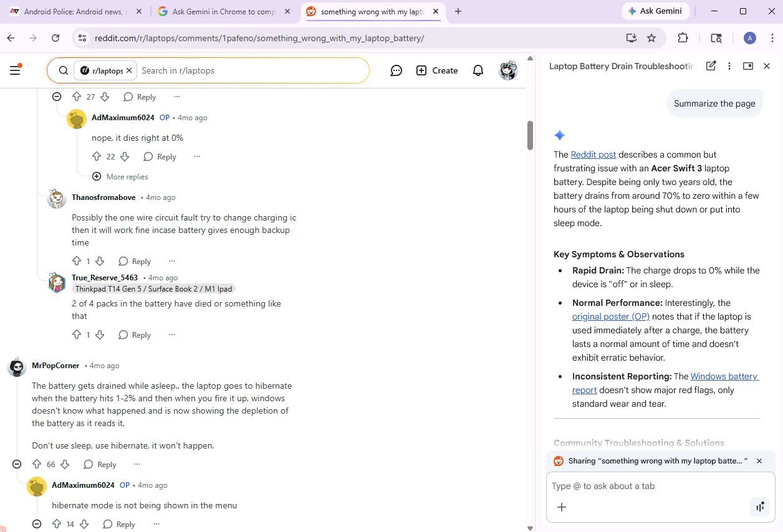
Task: Close the 'something wrong with my laptop' tab
Action: pos(436,11)
